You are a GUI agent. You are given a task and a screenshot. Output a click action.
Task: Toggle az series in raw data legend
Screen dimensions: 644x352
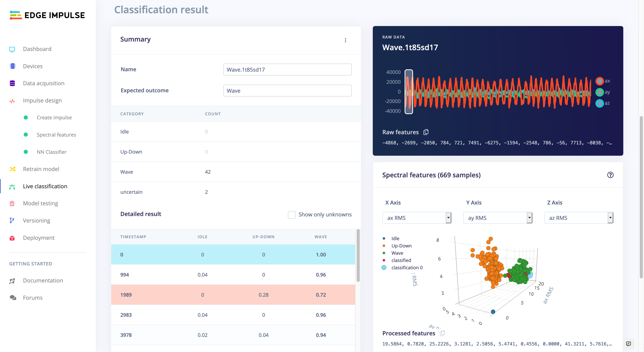coord(599,103)
